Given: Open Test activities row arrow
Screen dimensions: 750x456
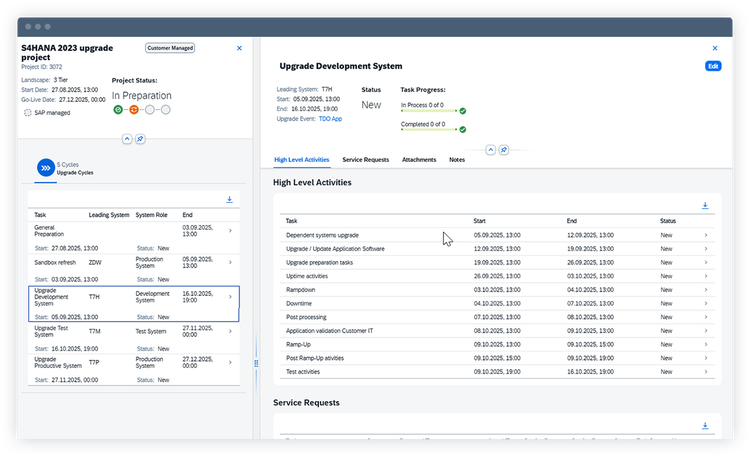Looking at the screenshot, I should (x=706, y=372).
